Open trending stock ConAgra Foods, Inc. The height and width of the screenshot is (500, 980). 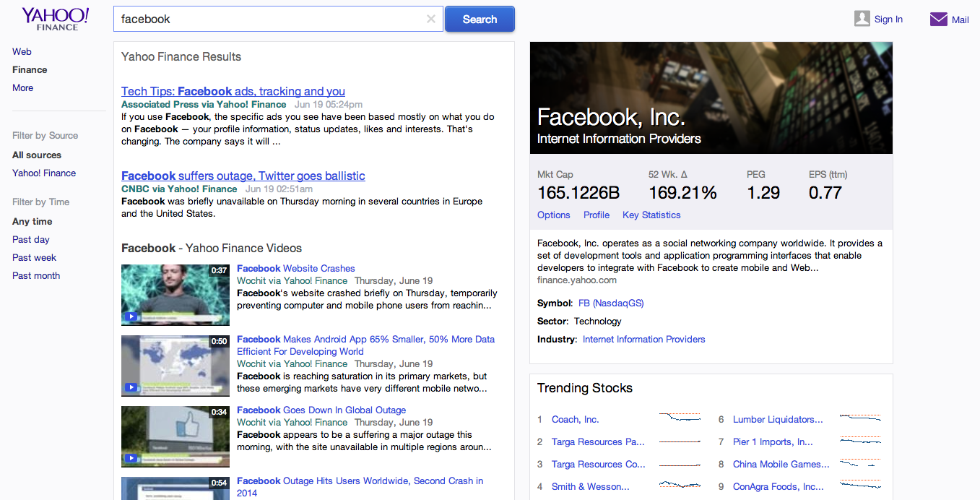pos(779,486)
